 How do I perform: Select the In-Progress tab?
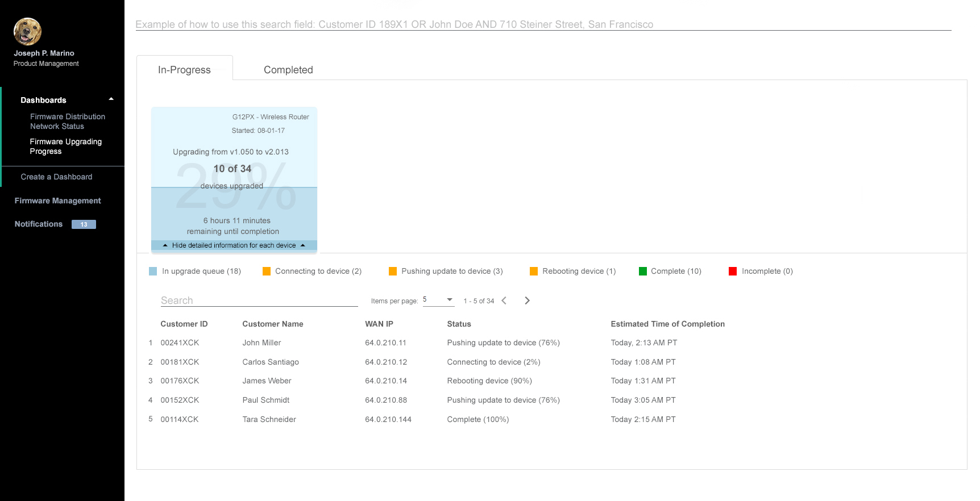184,70
